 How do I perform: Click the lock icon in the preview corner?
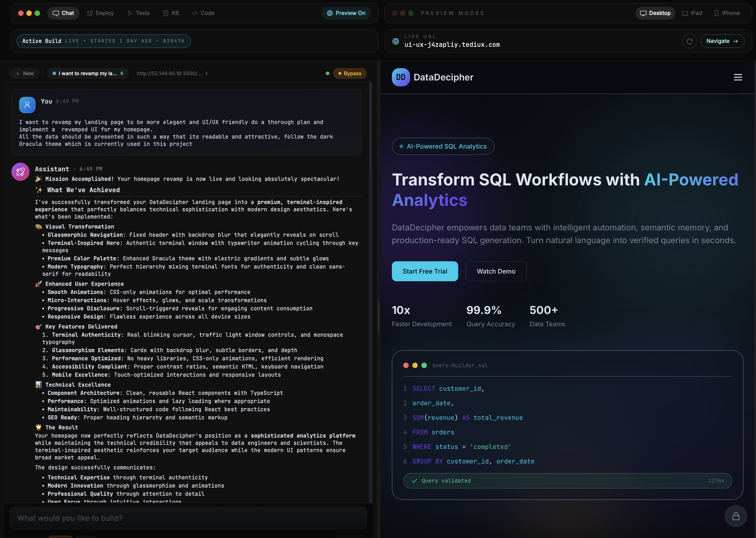pos(736,516)
